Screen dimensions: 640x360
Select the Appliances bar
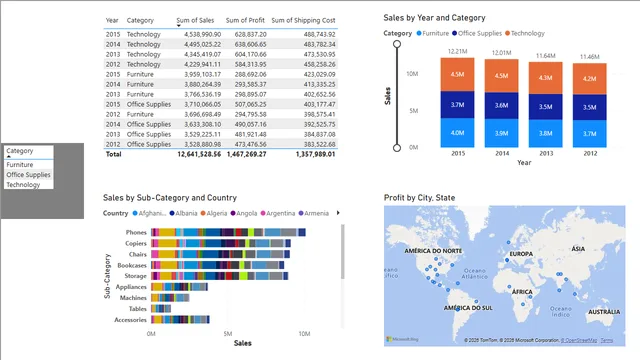(179, 287)
